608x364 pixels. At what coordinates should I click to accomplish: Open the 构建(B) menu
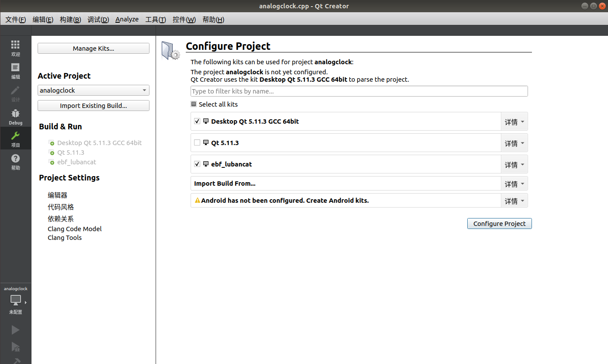(x=70, y=20)
